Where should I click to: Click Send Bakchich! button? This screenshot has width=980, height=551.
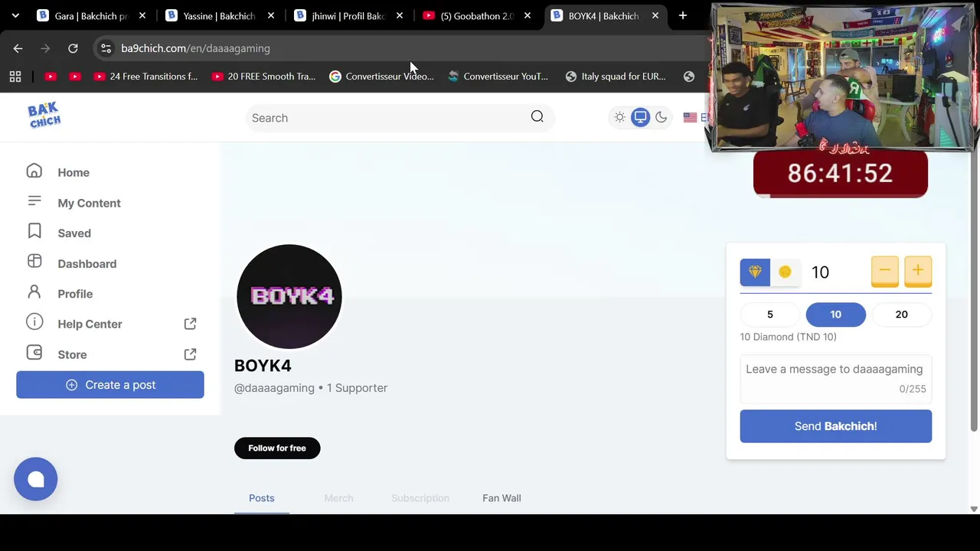[x=836, y=426]
